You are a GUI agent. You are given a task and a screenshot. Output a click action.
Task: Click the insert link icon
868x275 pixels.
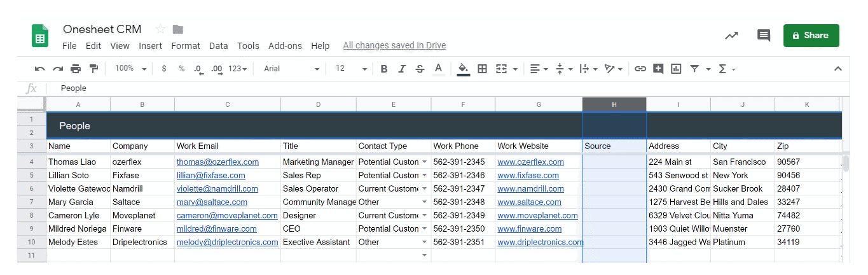(x=640, y=69)
